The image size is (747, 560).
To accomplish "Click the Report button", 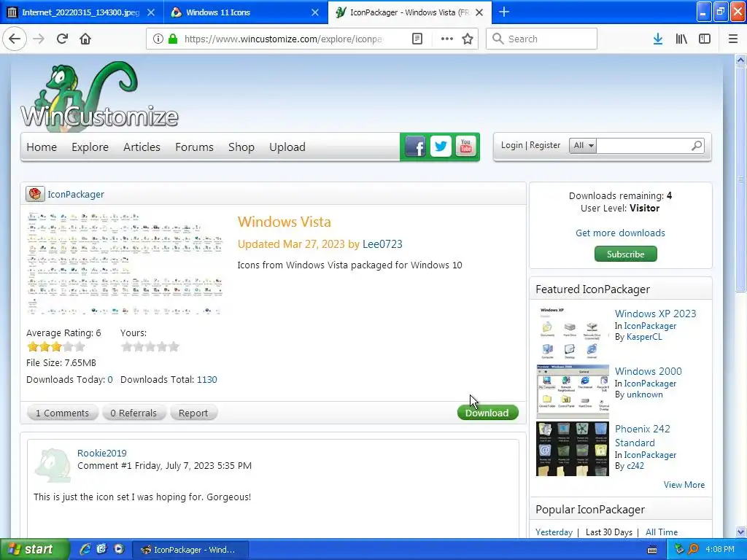I will click(x=193, y=413).
